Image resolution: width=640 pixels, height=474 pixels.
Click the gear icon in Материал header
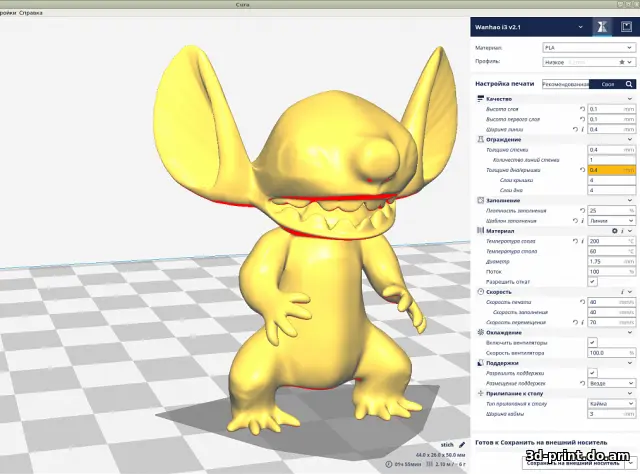(x=615, y=231)
